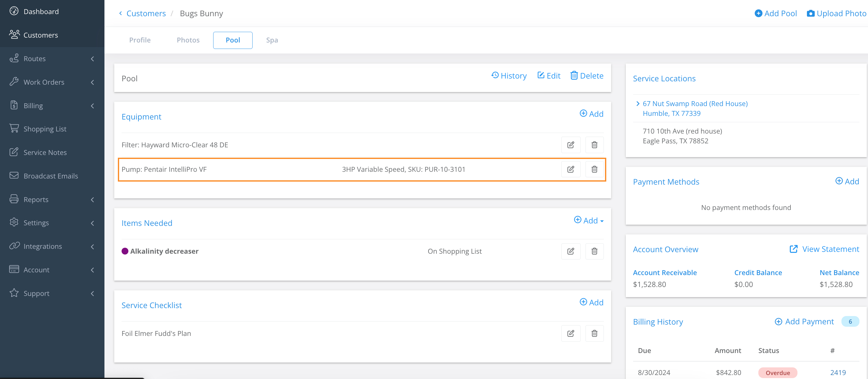The image size is (868, 379).
Task: Click the Account Receivable amount $1,528.80
Action: click(x=649, y=284)
